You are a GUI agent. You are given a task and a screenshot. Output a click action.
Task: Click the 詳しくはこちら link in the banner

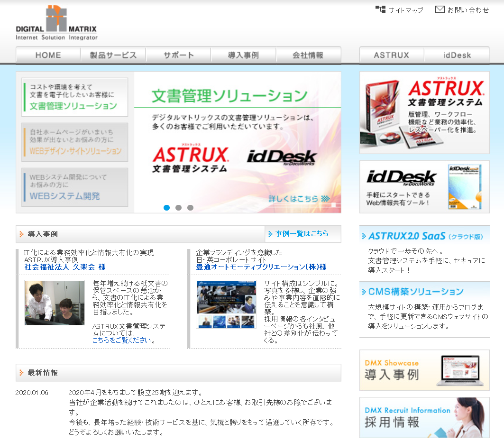[x=299, y=199]
